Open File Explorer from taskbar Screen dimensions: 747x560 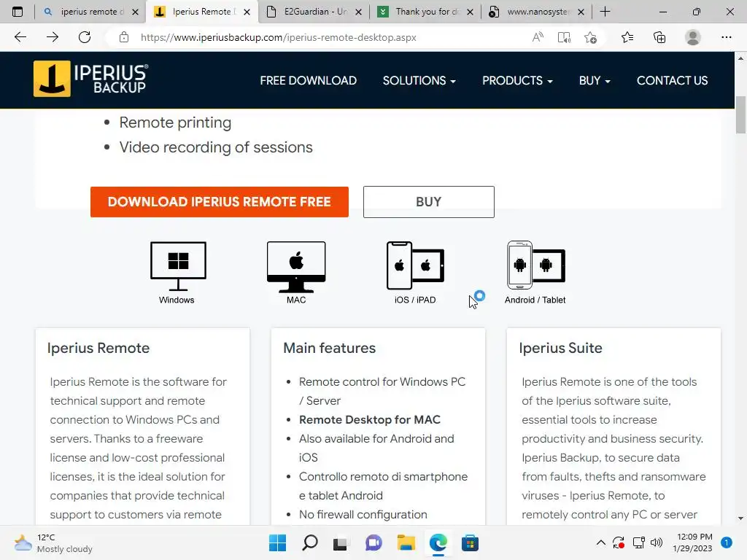tap(406, 542)
